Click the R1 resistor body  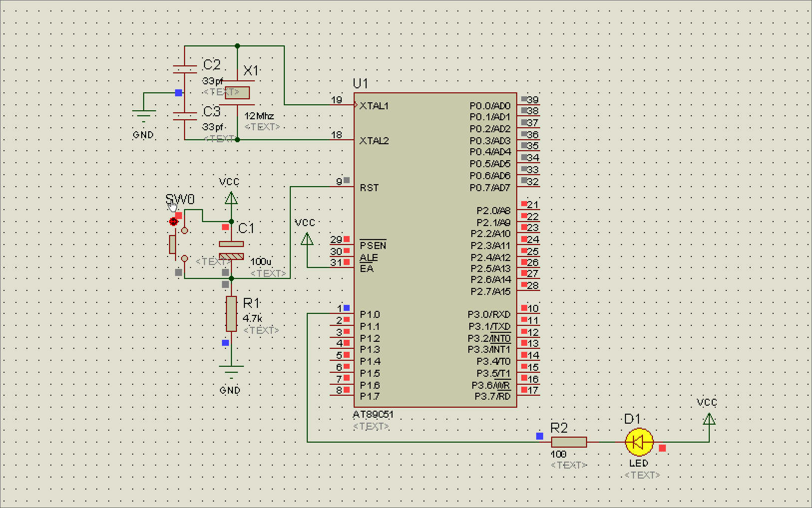(231, 314)
